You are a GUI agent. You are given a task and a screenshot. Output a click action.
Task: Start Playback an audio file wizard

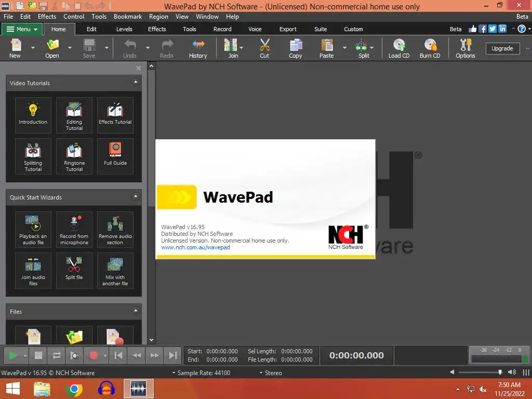33,229
